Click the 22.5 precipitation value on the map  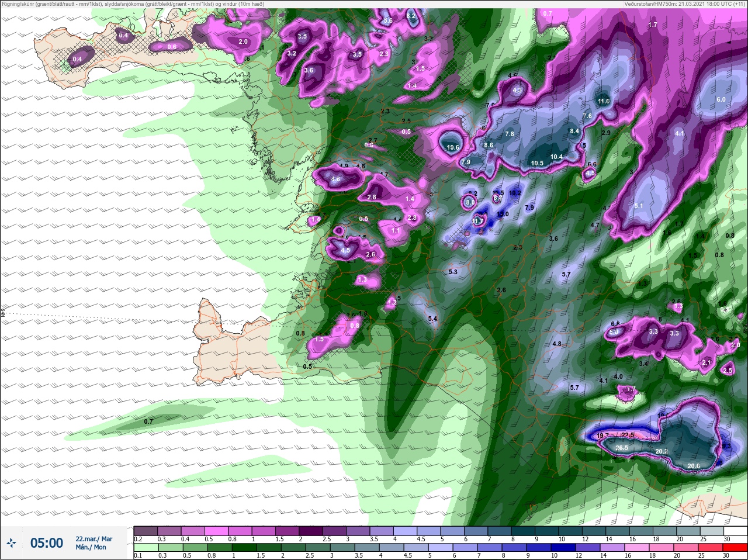[628, 435]
